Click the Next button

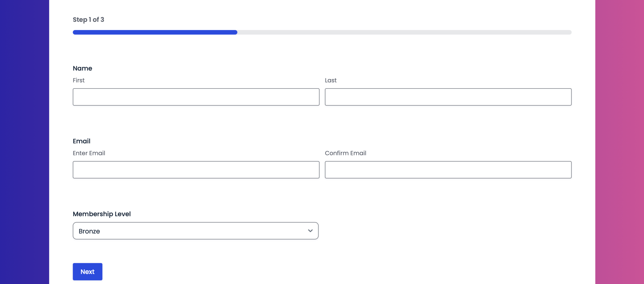pyautogui.click(x=87, y=271)
